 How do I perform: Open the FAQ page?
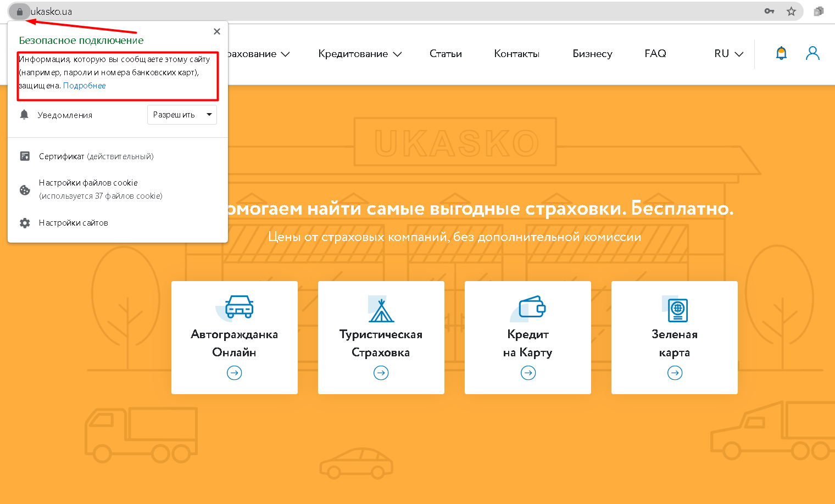pyautogui.click(x=655, y=53)
